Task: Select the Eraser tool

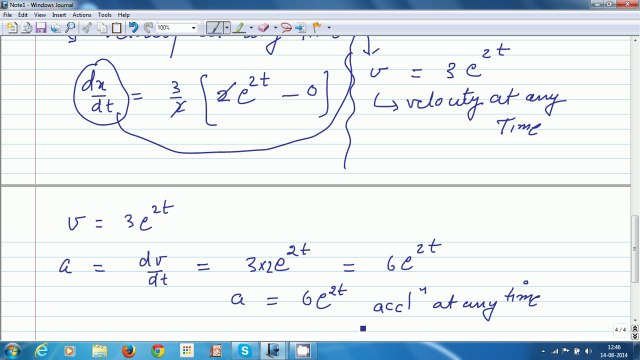Action: (264, 28)
